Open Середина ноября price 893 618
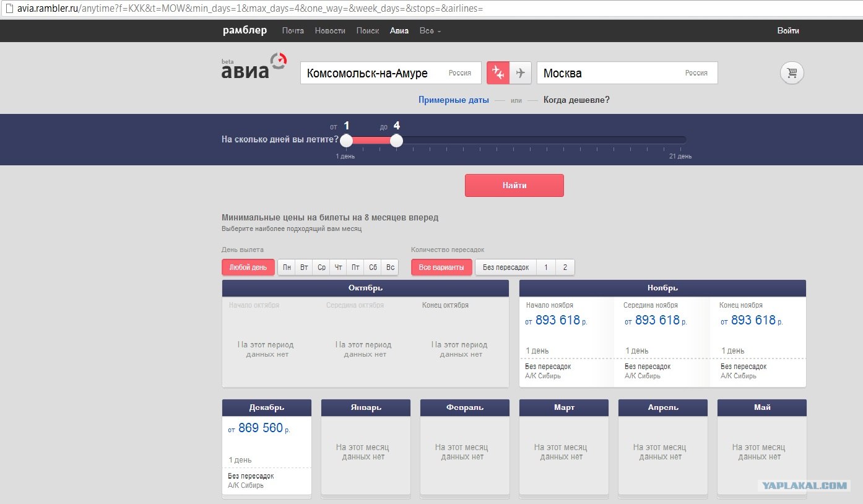863x504 pixels. (656, 320)
